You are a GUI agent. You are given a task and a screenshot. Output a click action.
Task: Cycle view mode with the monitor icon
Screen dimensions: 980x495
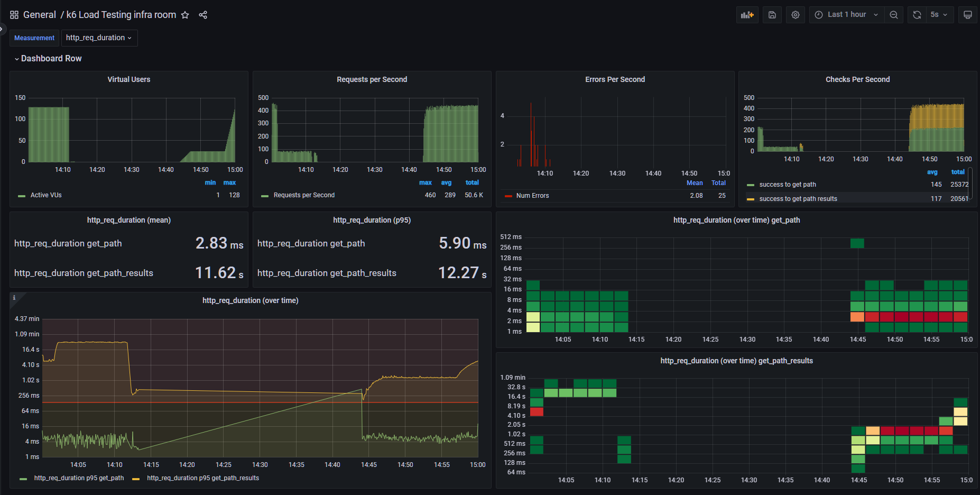[967, 15]
